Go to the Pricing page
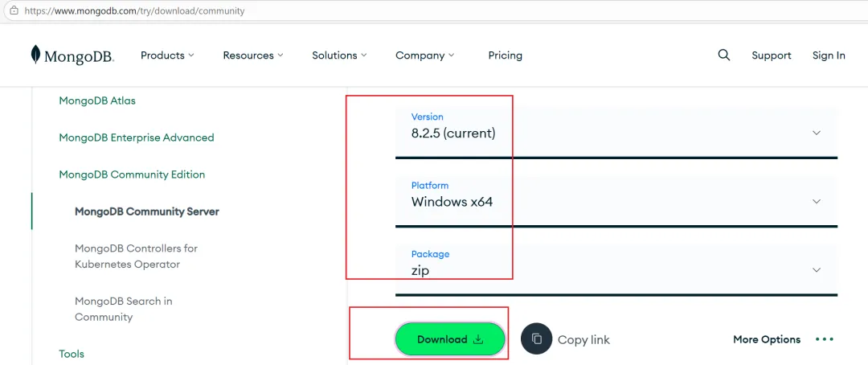 (505, 55)
